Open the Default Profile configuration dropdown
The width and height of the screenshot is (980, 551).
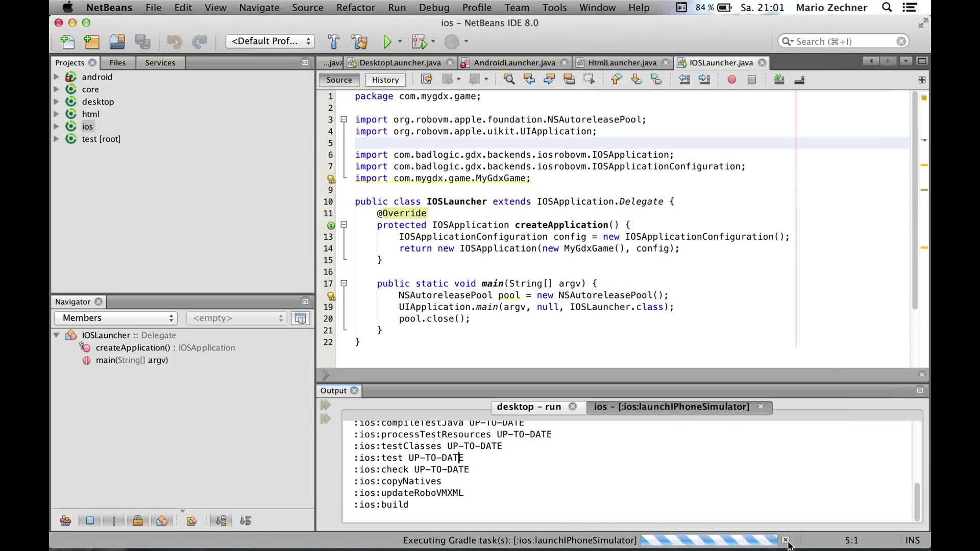click(270, 41)
